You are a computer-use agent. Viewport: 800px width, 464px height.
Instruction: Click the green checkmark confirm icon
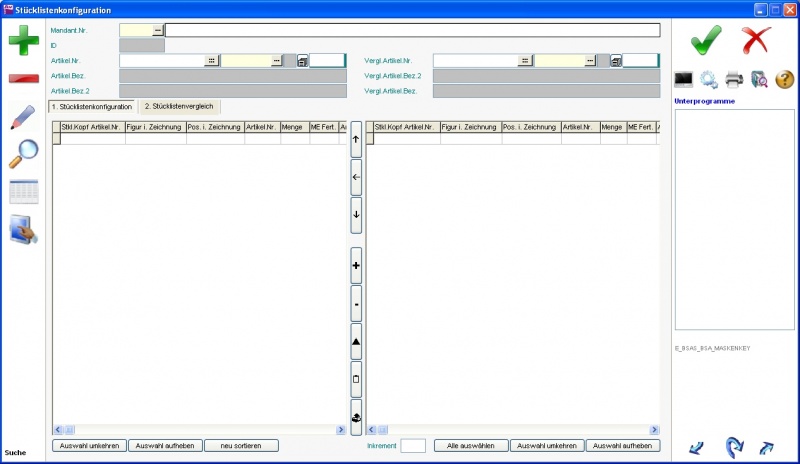point(706,41)
